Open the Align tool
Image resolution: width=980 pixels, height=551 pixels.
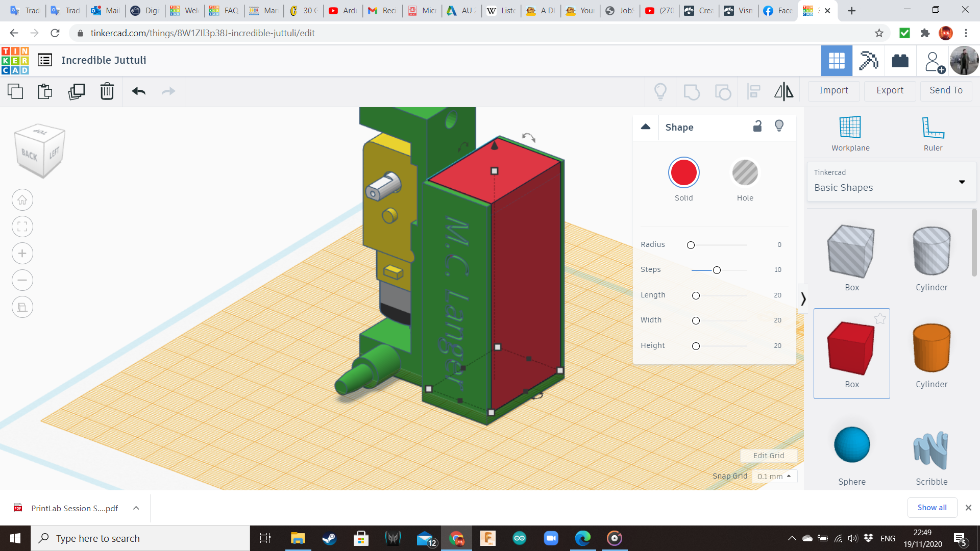pyautogui.click(x=754, y=91)
